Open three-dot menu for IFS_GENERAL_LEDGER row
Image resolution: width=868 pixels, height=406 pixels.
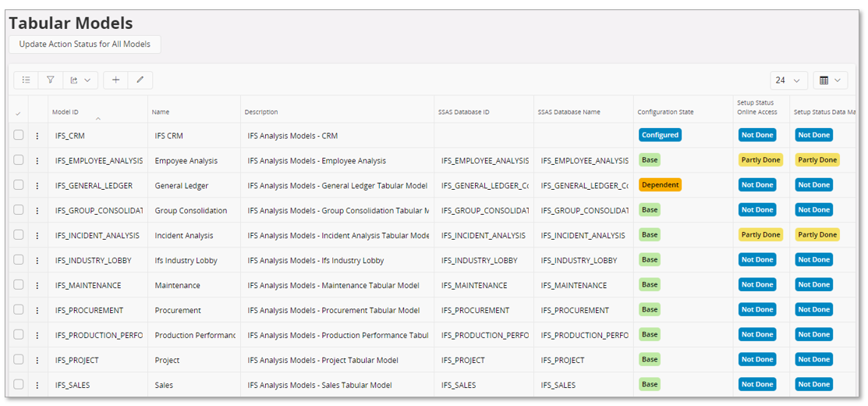click(x=37, y=186)
